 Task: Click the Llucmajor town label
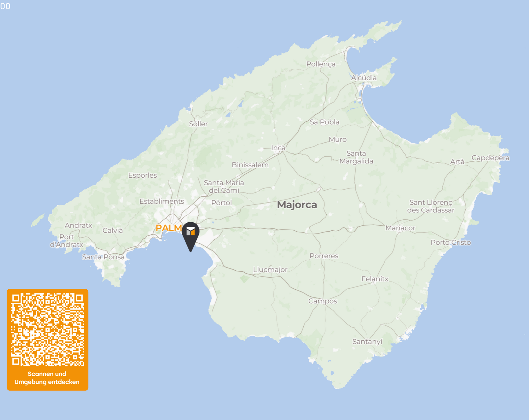[270, 270]
